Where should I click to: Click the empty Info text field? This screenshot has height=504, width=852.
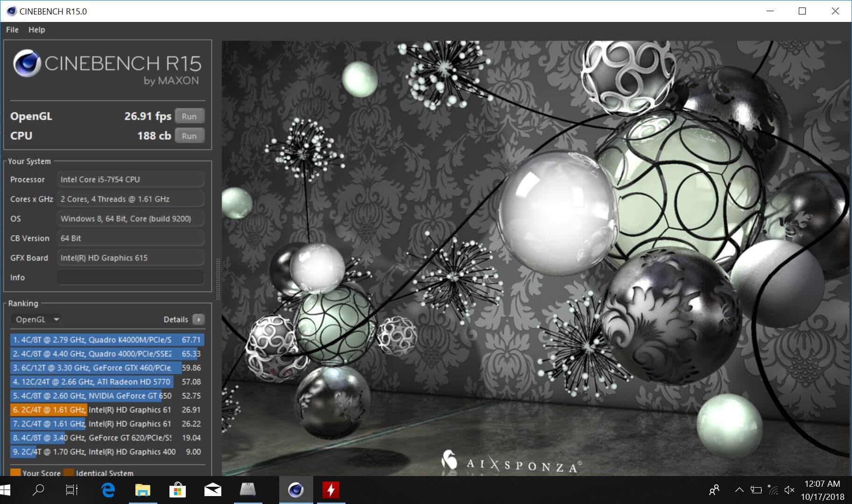click(x=130, y=277)
